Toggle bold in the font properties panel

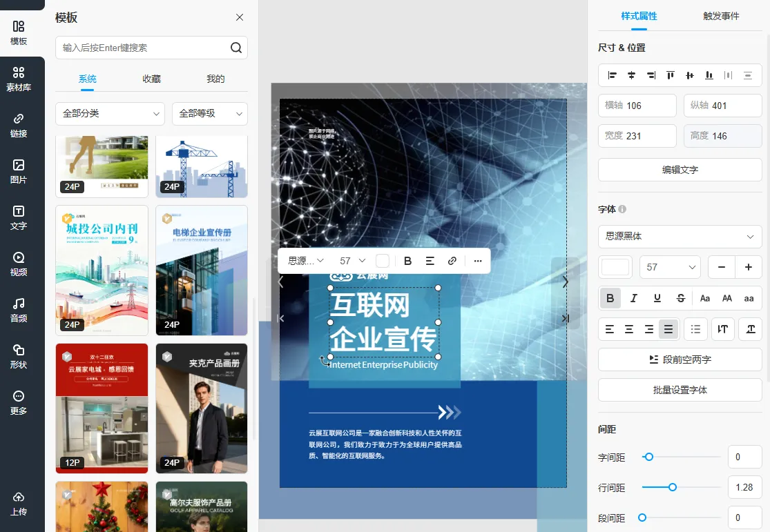pyautogui.click(x=610, y=298)
